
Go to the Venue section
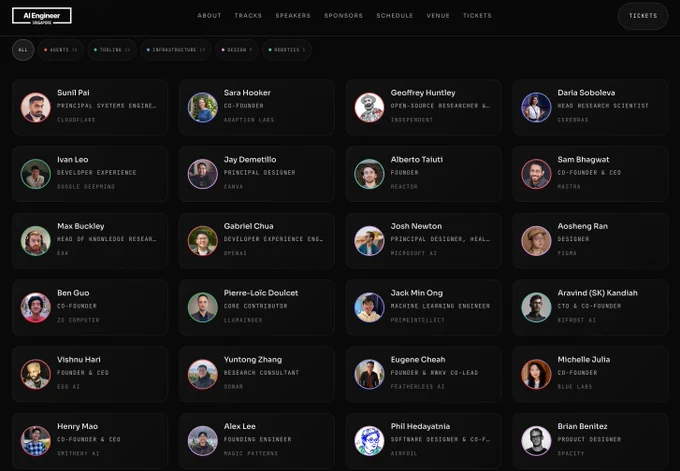coord(438,16)
